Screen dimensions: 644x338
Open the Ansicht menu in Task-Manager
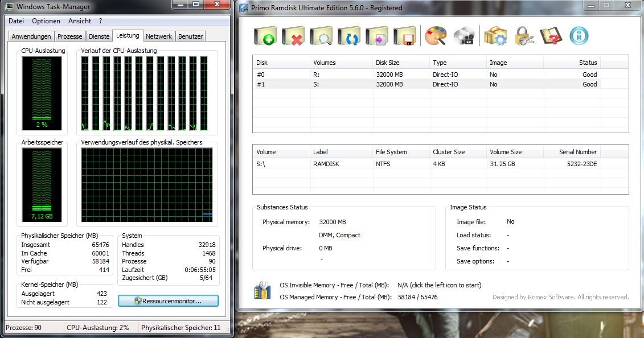click(80, 21)
